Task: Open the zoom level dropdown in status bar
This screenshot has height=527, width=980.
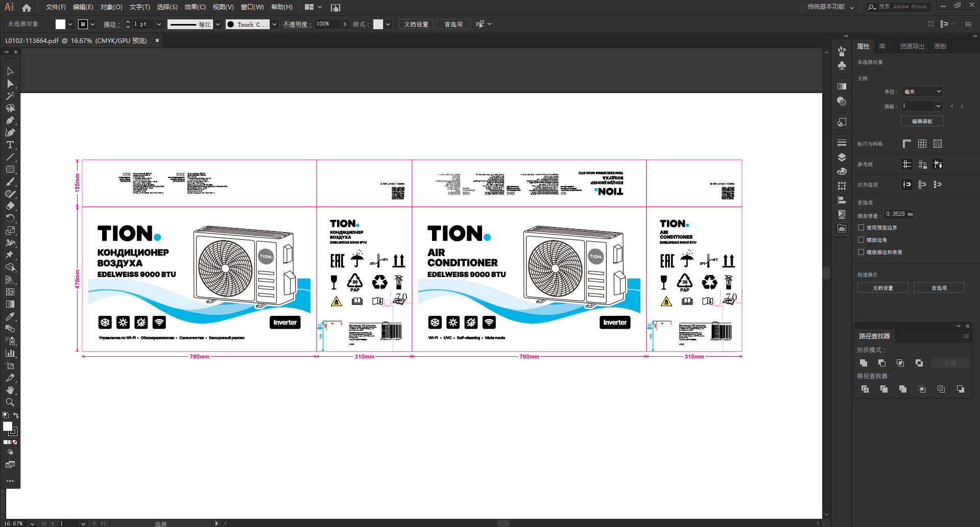Action: pos(32,523)
